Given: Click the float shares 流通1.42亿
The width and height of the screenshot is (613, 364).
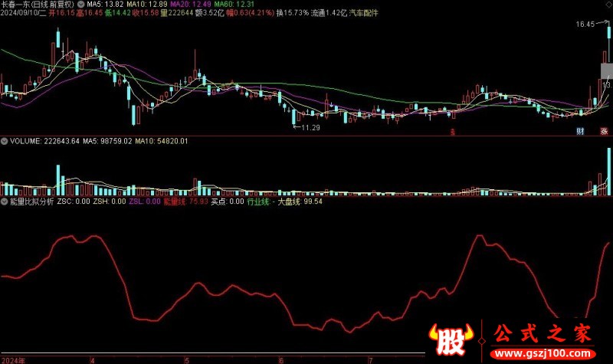Looking at the screenshot, I should (x=329, y=13).
